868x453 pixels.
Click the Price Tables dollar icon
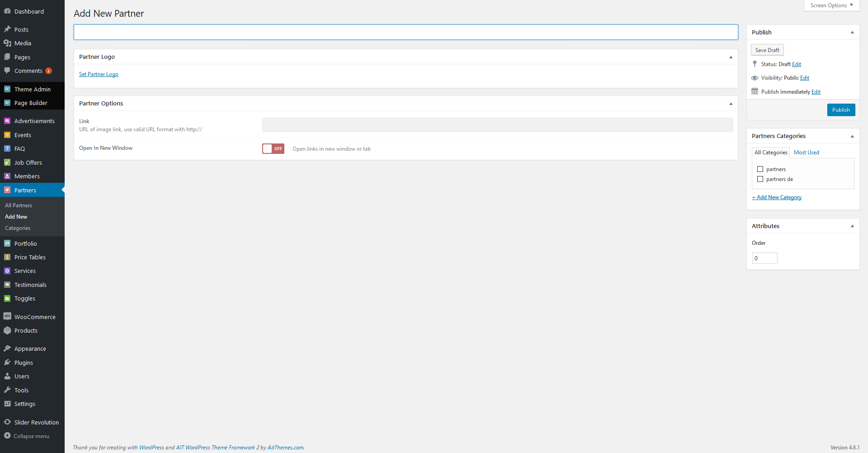(x=7, y=257)
